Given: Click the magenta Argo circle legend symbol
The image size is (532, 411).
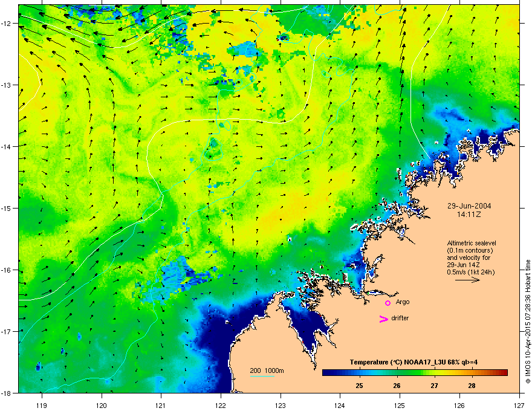Looking at the screenshot, I should tap(388, 303).
